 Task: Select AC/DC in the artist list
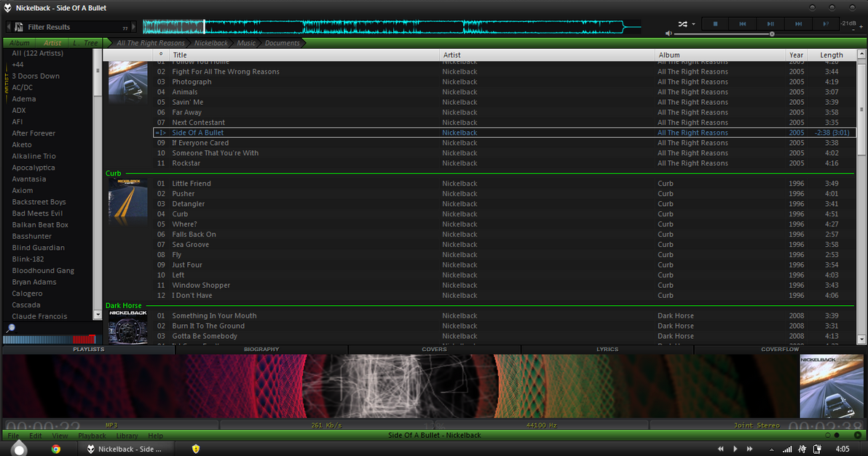22,87
